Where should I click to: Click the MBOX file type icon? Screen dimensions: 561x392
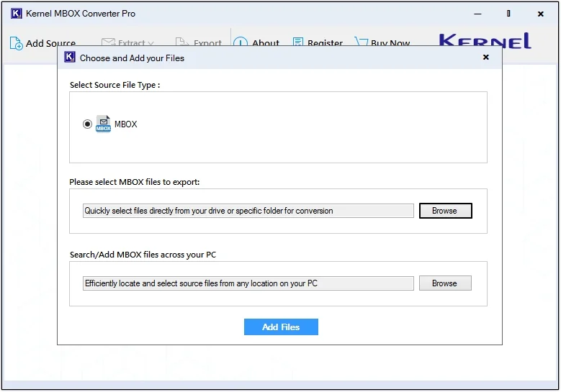tap(104, 124)
